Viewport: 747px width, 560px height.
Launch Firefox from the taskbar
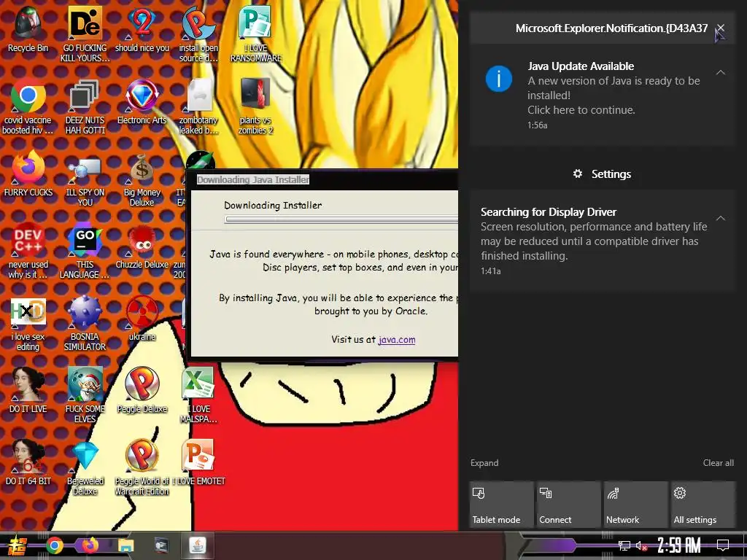[90, 545]
